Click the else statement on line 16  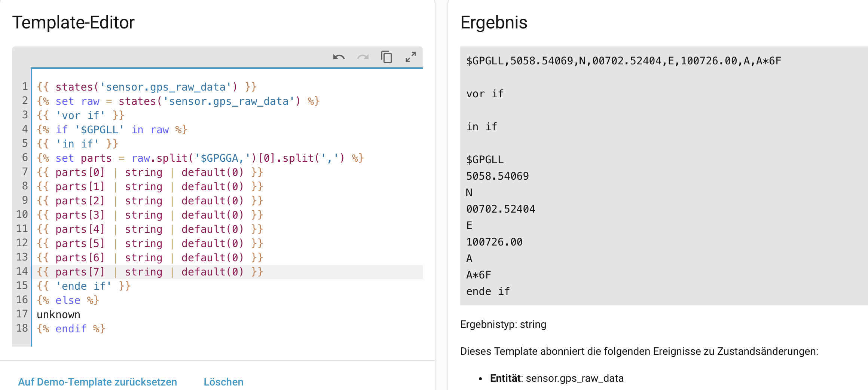pyautogui.click(x=68, y=301)
